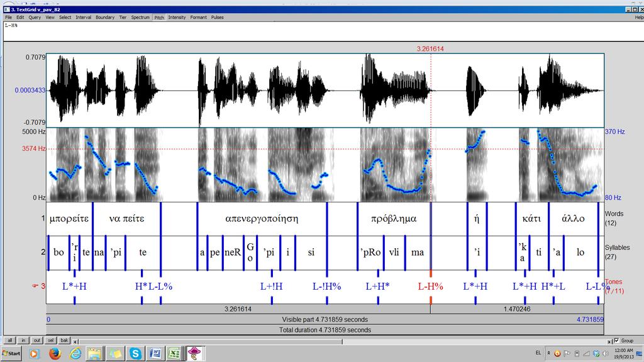Viewport: 644px width, 362px height.
Task: Open the Word taskbar icon
Action: click(155, 353)
